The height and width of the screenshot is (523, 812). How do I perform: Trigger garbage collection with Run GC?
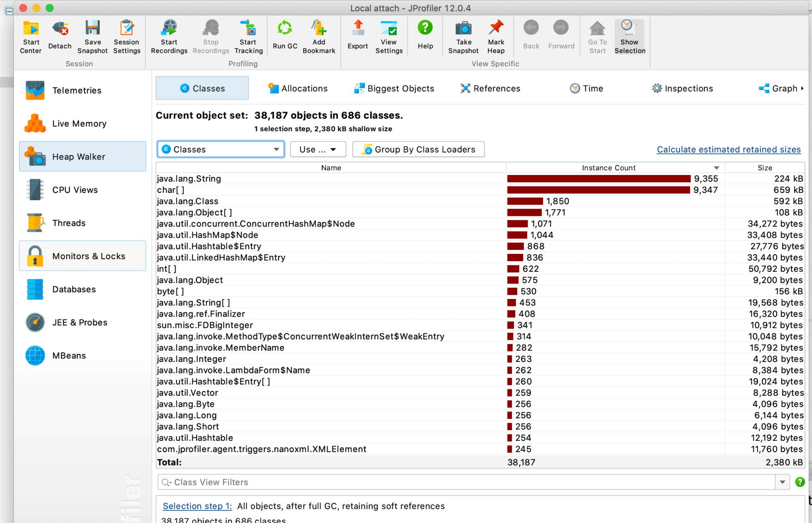(x=284, y=36)
